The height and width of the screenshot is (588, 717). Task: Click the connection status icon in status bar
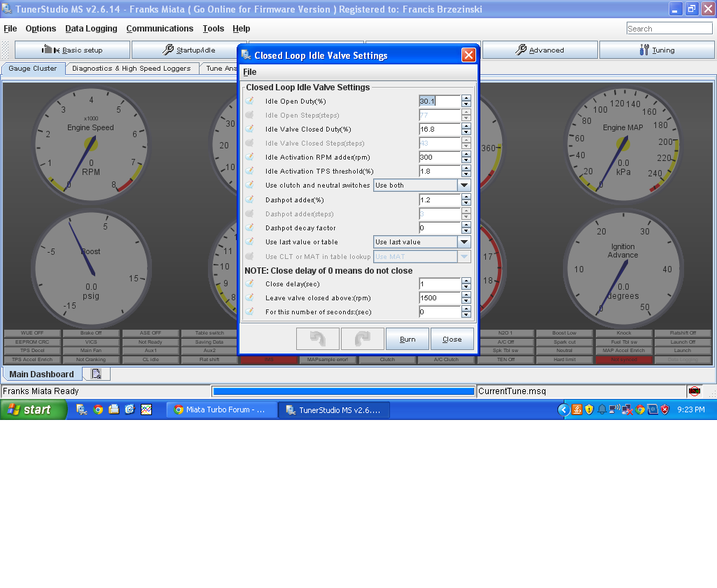click(694, 391)
